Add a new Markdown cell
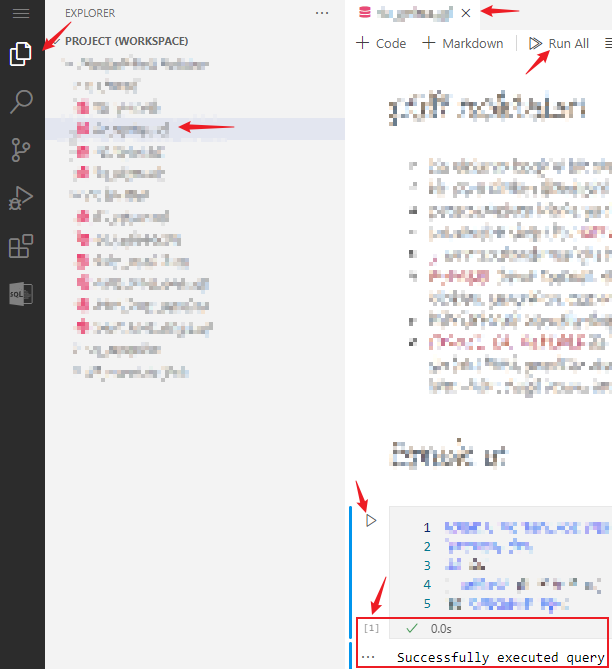 (x=463, y=43)
